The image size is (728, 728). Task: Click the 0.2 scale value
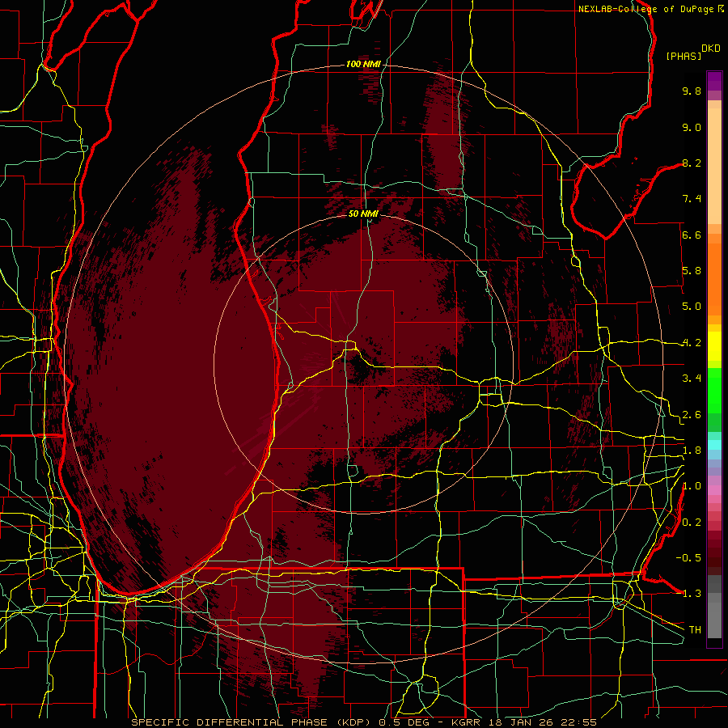pyautogui.click(x=692, y=523)
